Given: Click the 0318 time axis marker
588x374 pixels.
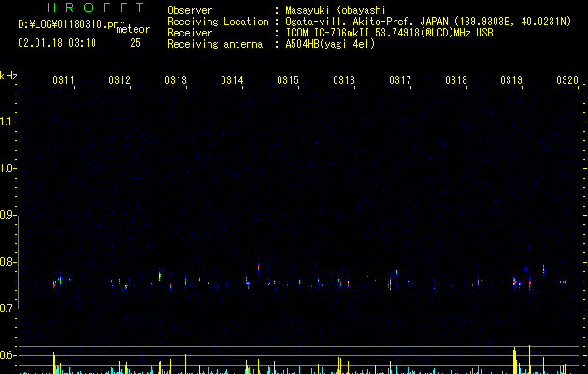Looking at the screenshot, I should [456, 79].
